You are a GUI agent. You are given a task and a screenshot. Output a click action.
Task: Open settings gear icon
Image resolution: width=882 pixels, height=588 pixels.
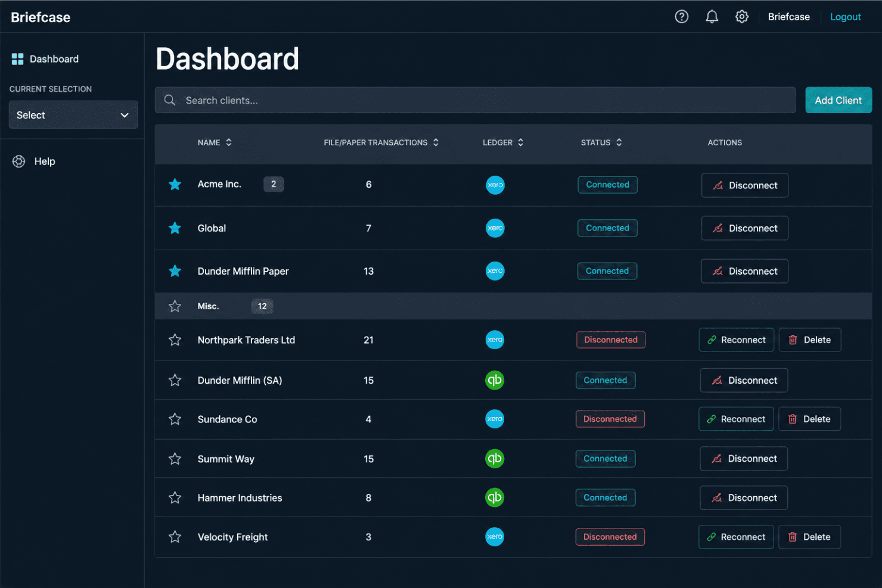pyautogui.click(x=741, y=17)
